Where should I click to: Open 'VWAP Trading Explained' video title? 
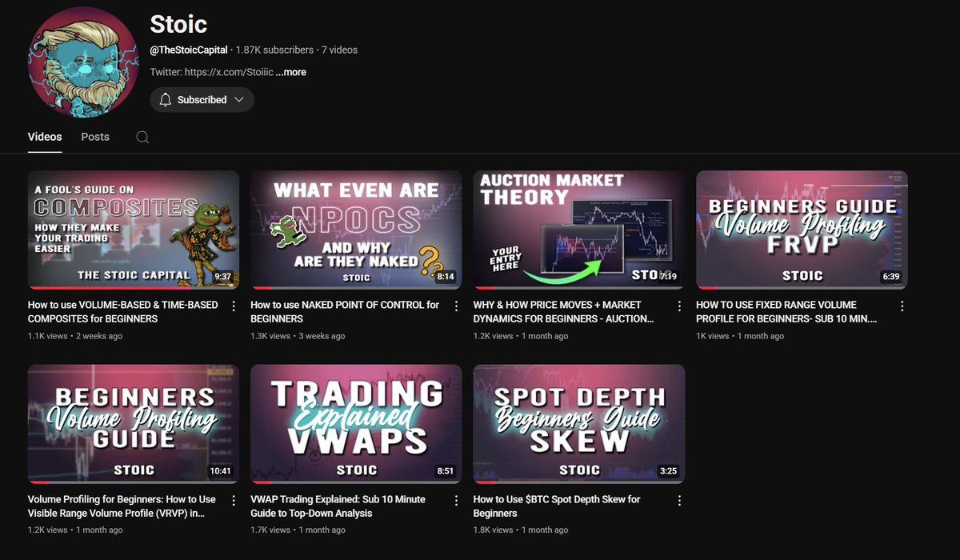[338, 506]
